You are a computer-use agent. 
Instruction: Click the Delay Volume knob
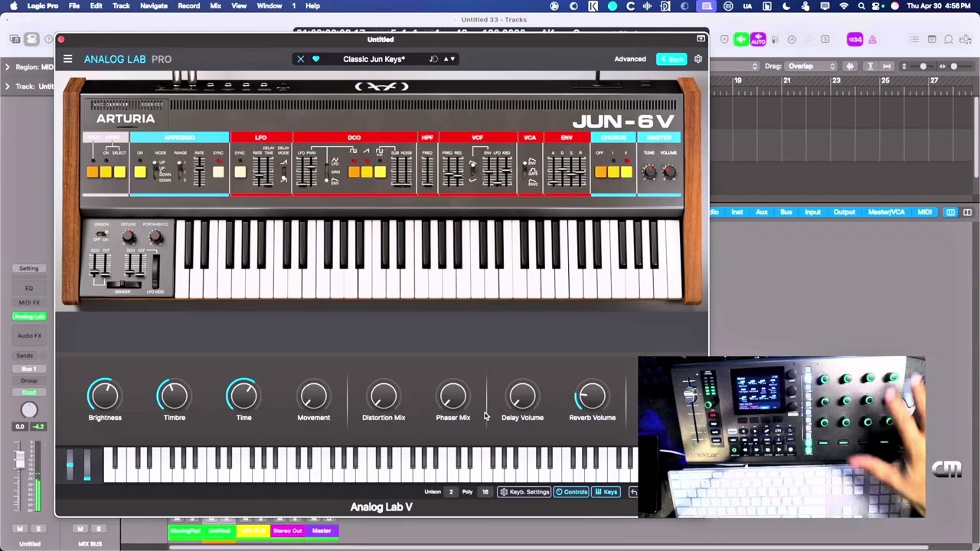coord(522,396)
